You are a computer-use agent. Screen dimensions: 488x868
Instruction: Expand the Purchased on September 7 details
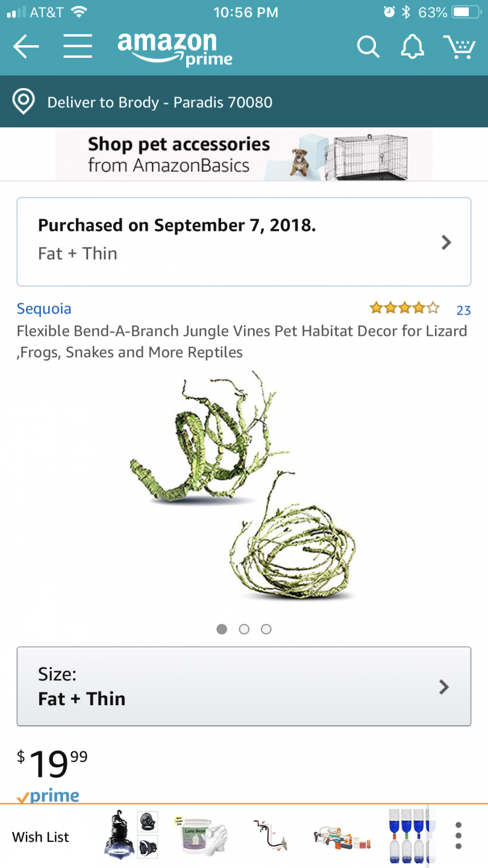point(243,242)
